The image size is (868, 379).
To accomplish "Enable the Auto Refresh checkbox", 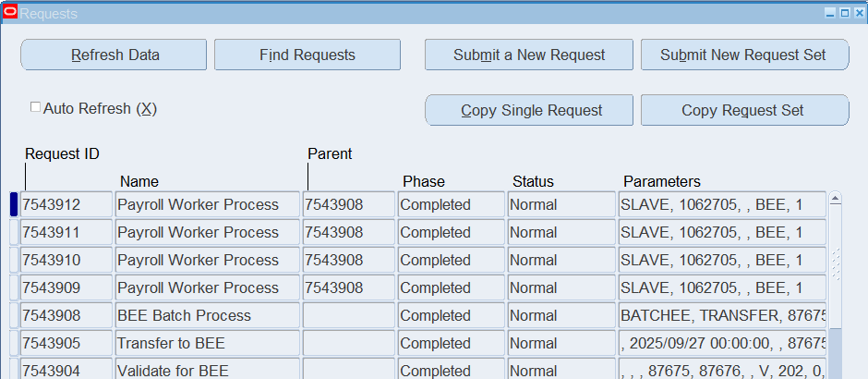I will [36, 107].
